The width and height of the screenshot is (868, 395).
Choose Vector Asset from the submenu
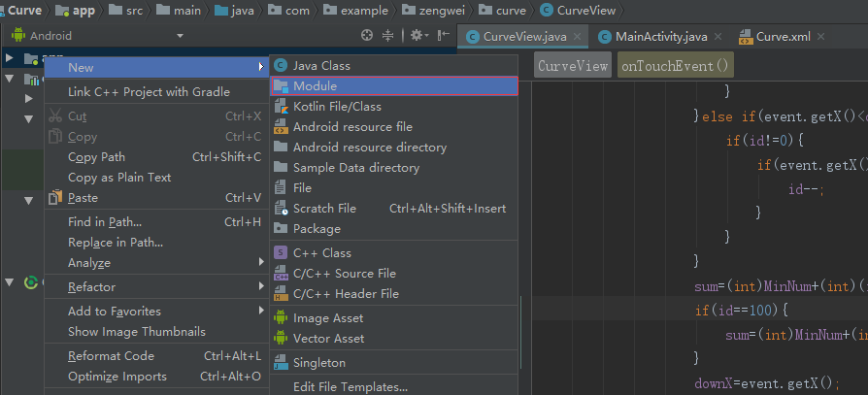328,339
